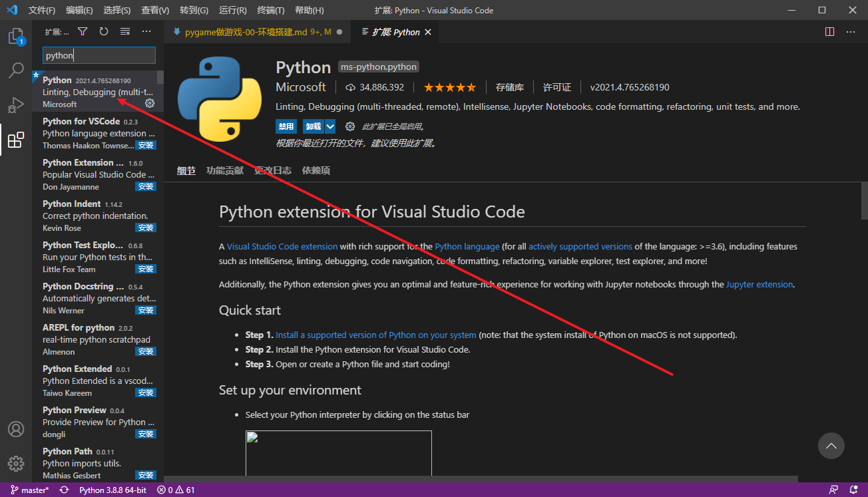Viewport: 868px width, 497px height.
Task: Install Python Path extension
Action: (x=146, y=476)
